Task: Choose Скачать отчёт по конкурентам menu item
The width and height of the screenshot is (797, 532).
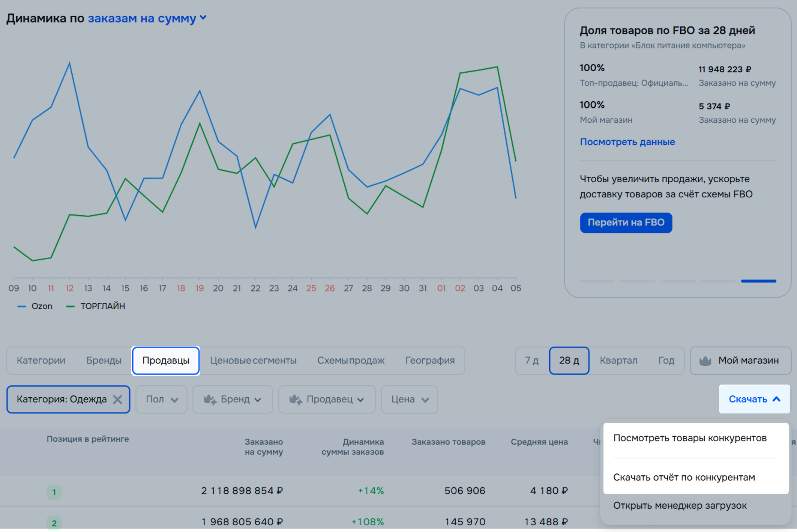Action: point(684,477)
